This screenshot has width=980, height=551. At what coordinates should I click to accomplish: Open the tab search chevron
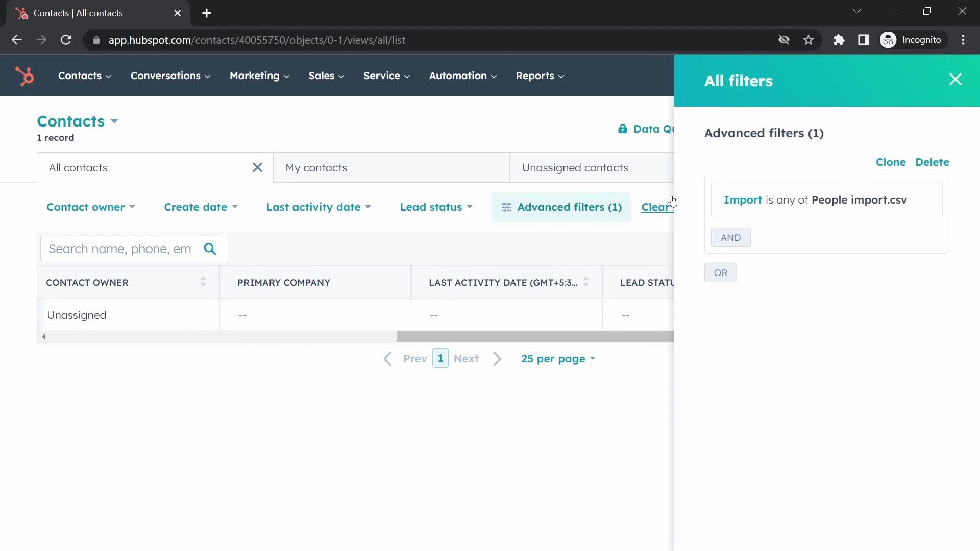pyautogui.click(x=857, y=11)
